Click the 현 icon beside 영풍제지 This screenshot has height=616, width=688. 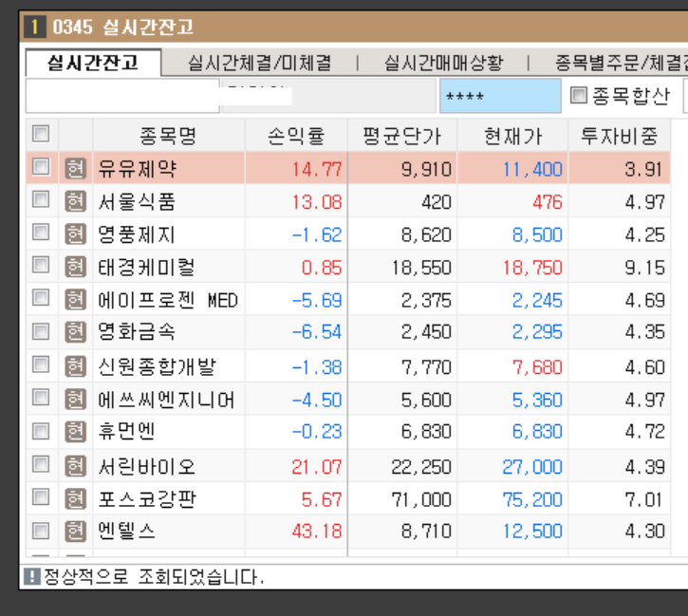tap(76, 233)
